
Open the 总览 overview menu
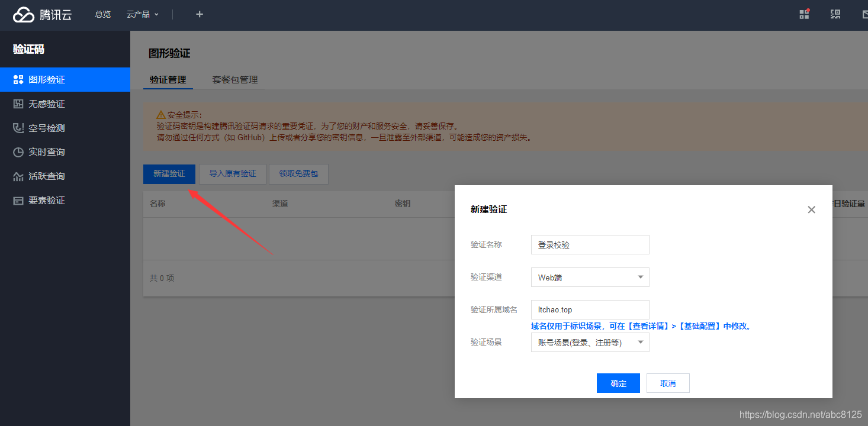pos(102,14)
